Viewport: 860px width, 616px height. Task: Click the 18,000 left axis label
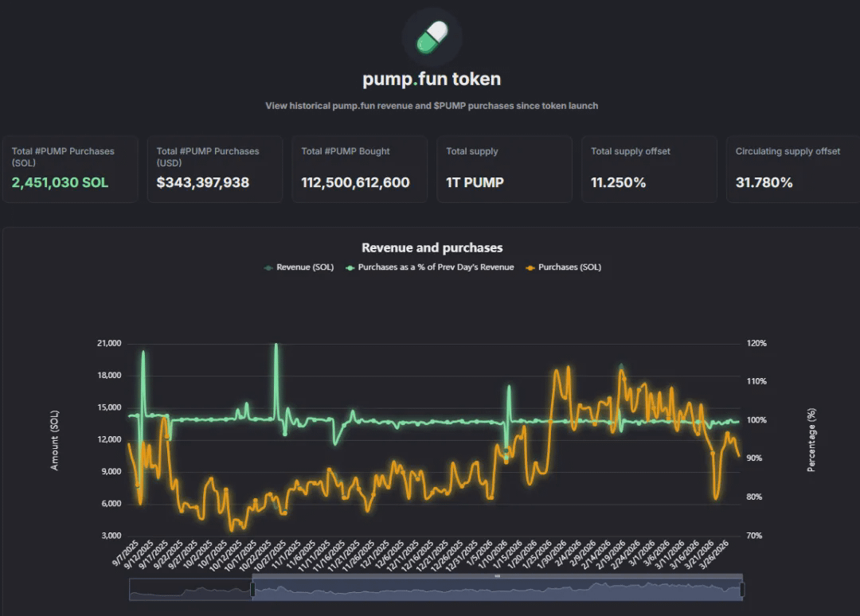[109, 376]
